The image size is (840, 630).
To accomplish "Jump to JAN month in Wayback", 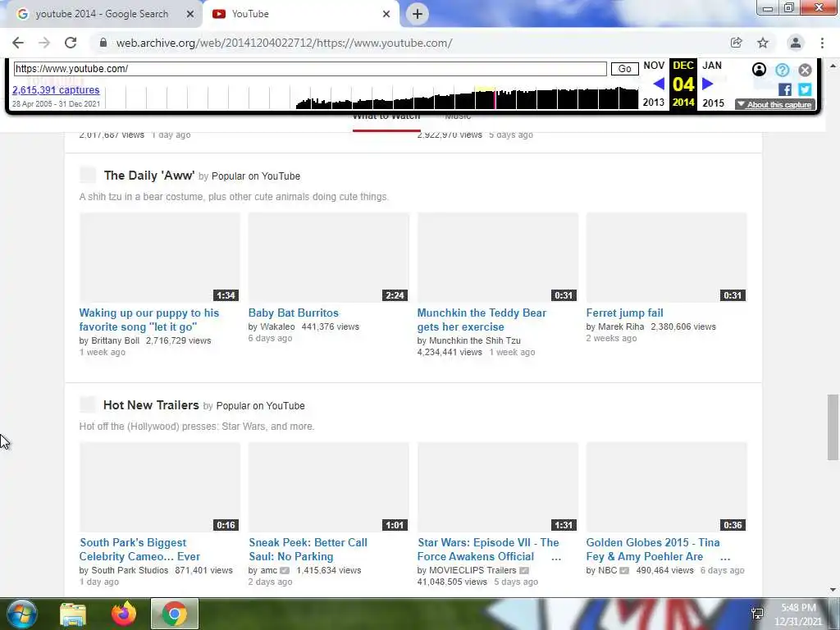I will point(712,66).
